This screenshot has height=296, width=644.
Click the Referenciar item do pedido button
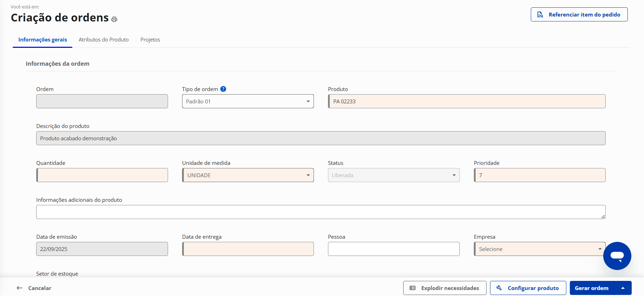[x=579, y=14]
